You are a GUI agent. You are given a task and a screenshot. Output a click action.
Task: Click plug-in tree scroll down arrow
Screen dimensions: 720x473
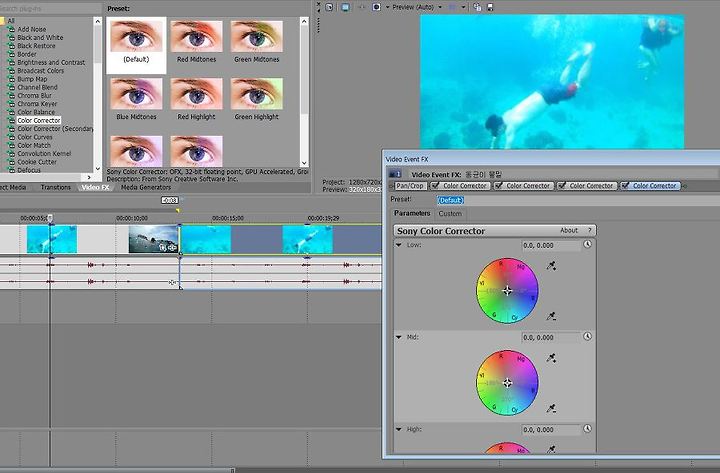(x=97, y=169)
